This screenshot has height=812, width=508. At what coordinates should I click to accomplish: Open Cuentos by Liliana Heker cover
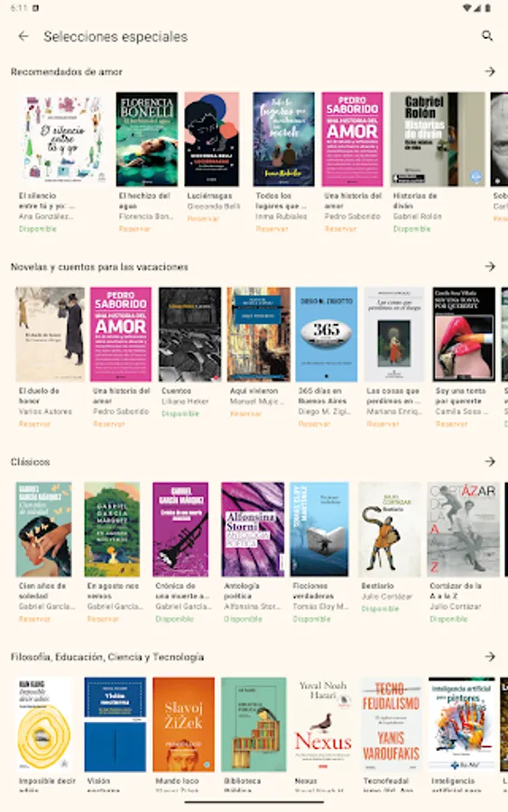point(189,335)
